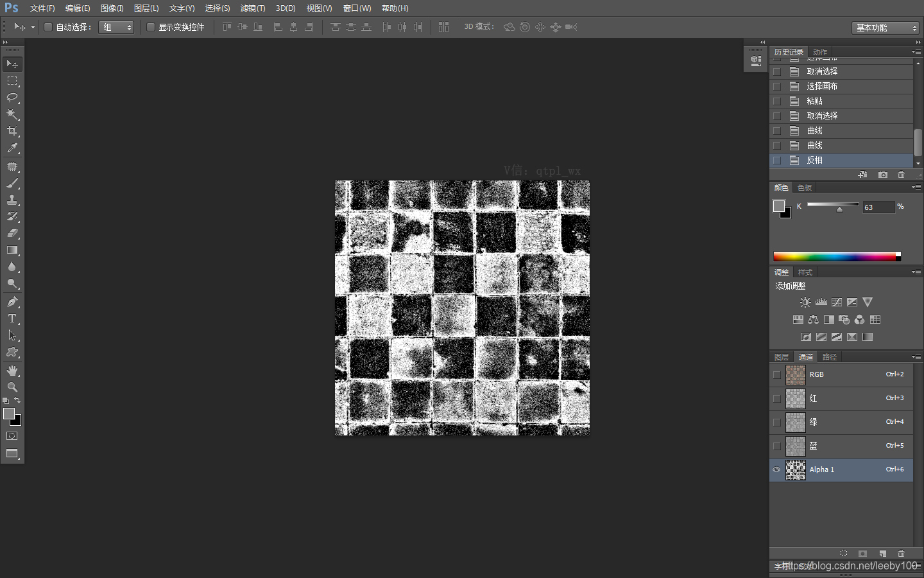Save selection as channel icon

click(863, 554)
